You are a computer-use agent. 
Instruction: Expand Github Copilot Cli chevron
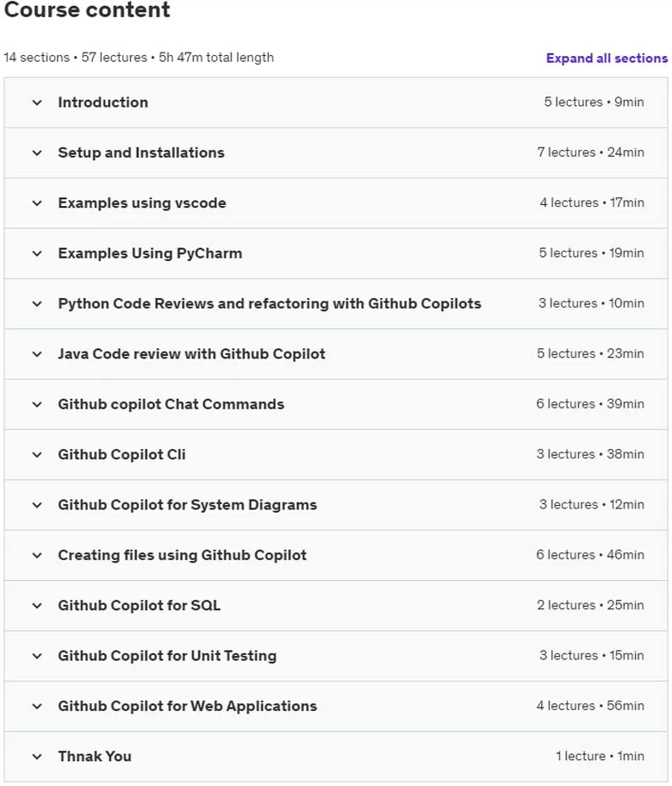pyautogui.click(x=37, y=455)
